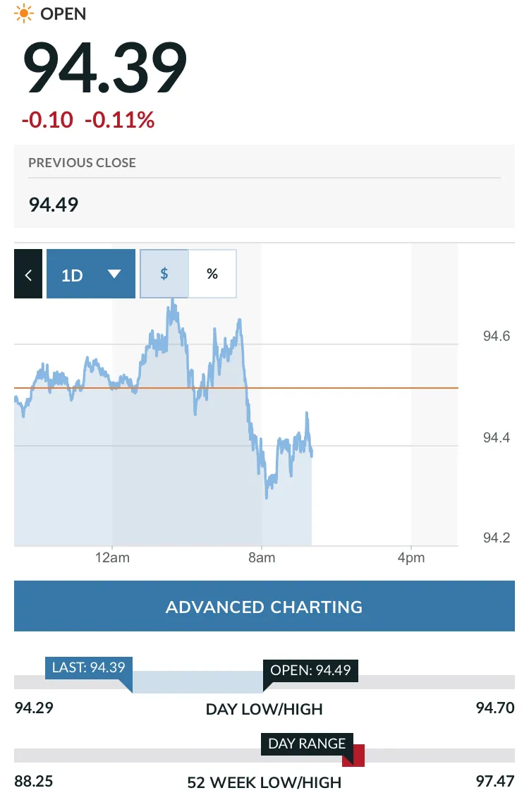Viewport: 529px width, 812px height.
Task: Click the Previous Close value 94.49
Action: (x=54, y=205)
